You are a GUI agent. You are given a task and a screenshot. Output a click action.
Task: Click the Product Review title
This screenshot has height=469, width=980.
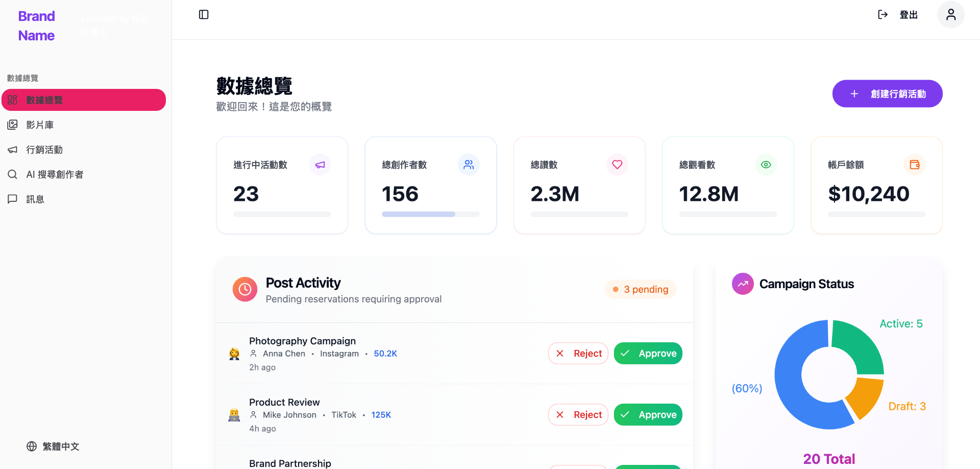click(x=284, y=402)
